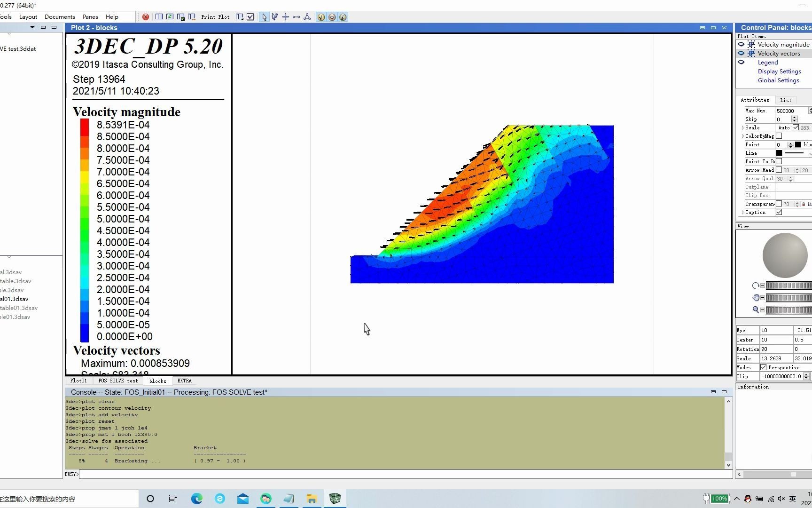Open the Panes menu

point(90,17)
